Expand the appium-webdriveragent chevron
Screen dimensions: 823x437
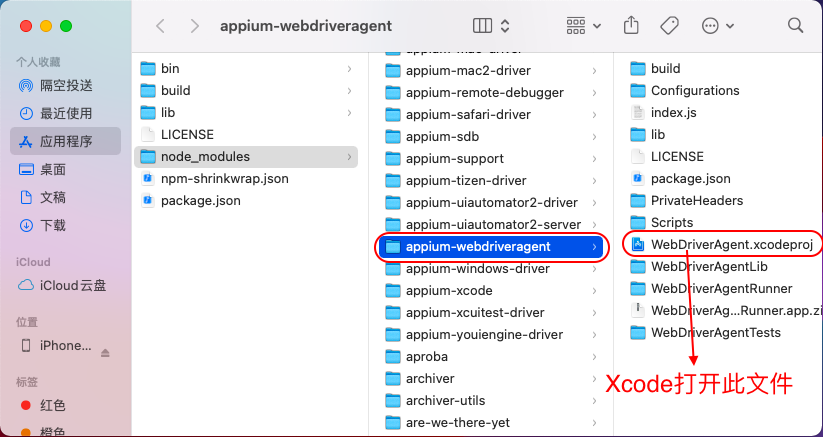[x=594, y=247]
